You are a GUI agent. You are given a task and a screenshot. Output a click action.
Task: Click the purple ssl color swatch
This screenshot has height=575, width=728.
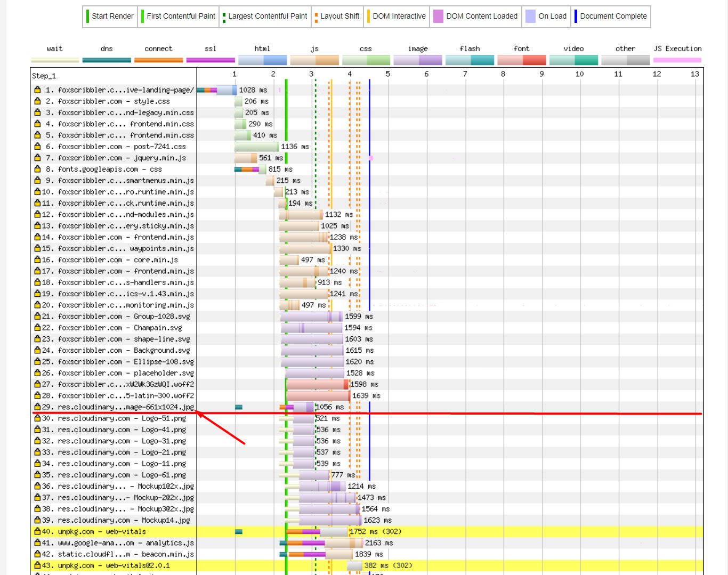tap(211, 60)
